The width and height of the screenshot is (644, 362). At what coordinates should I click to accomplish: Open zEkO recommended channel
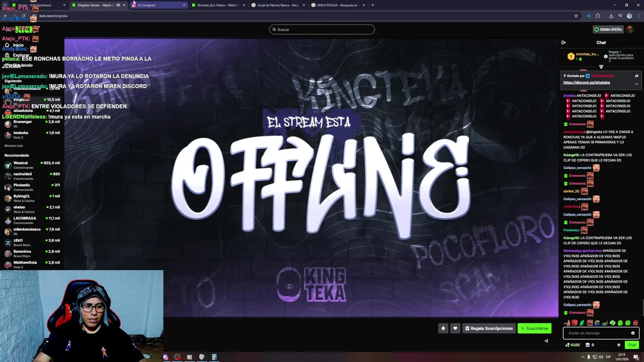32,242
